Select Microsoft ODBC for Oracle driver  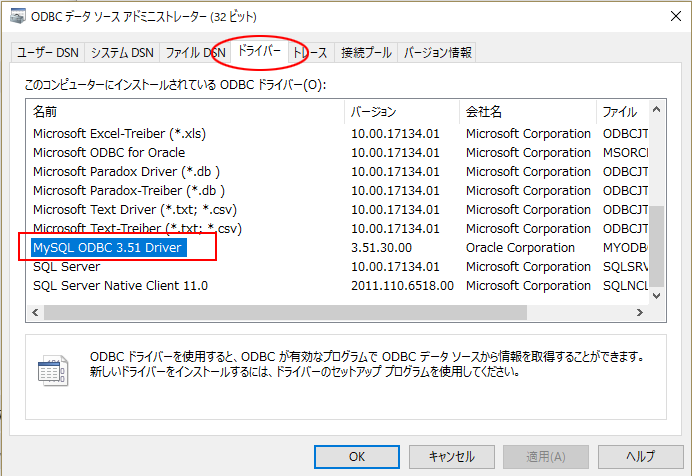[109, 152]
